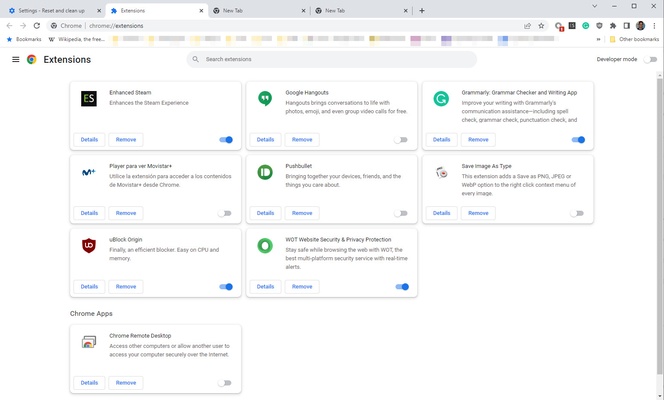Click the uBlock Origin shield icon
664x400 pixels.
click(89, 246)
